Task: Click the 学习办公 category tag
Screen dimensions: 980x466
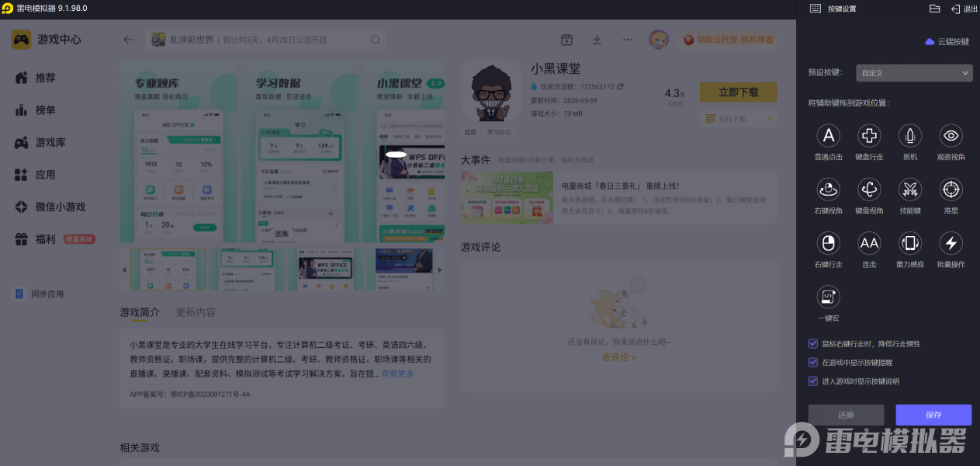Action: coord(499,131)
